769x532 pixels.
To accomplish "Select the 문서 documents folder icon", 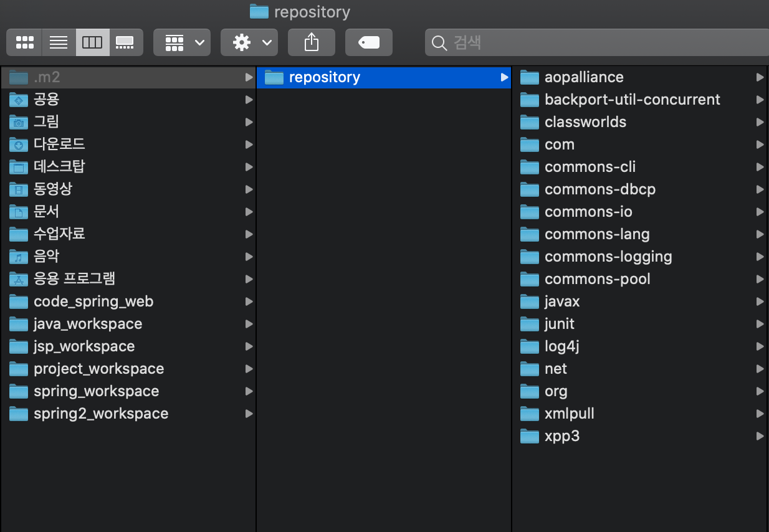I will 19,212.
